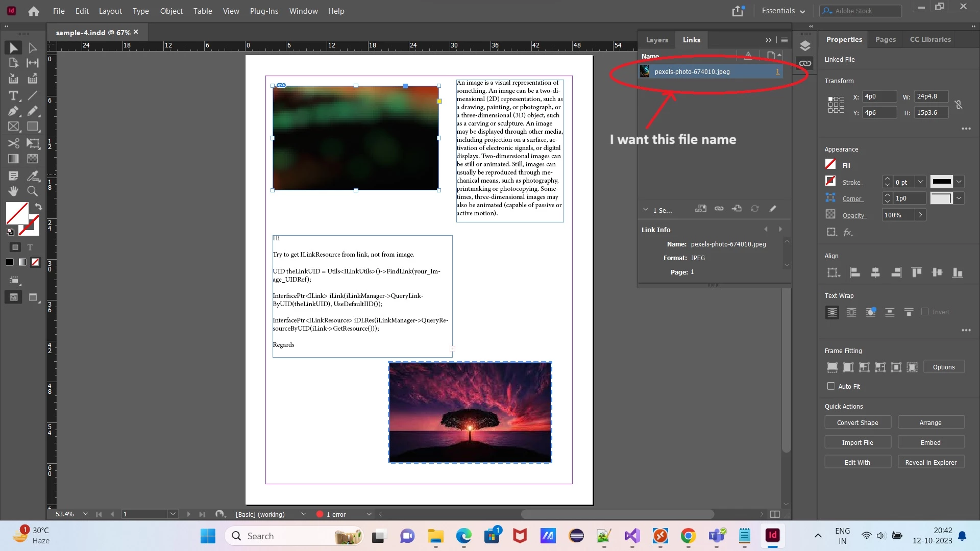Click the Fill color swatch in Appearance
This screenshot has height=551, width=980.
coord(830,164)
